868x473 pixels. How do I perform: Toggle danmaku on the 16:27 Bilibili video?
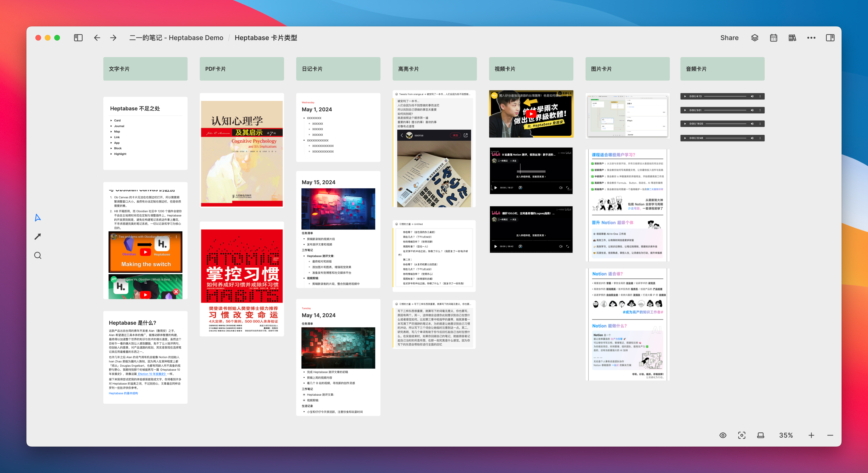pos(520,188)
